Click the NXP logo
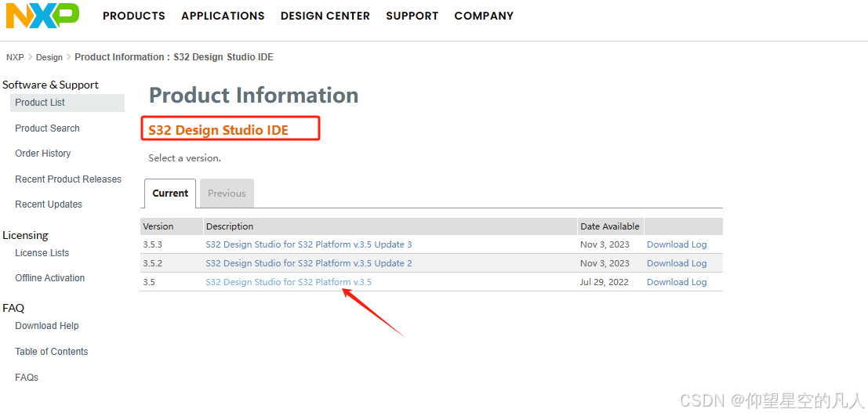868x416 pixels. (x=42, y=16)
